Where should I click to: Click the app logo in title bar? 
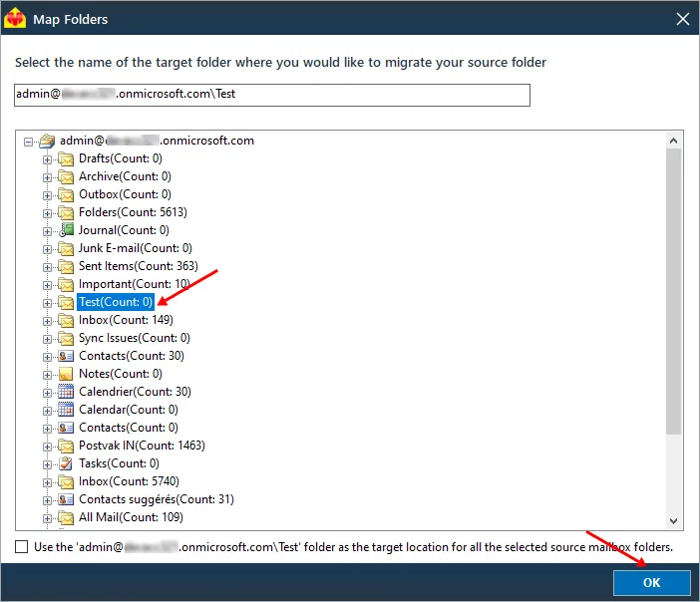(x=15, y=19)
